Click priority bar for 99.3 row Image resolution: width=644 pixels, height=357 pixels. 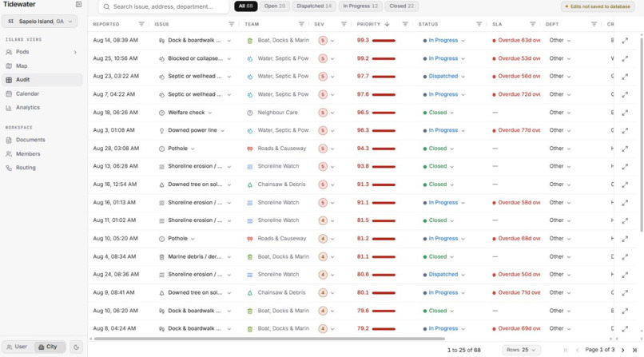coord(384,41)
